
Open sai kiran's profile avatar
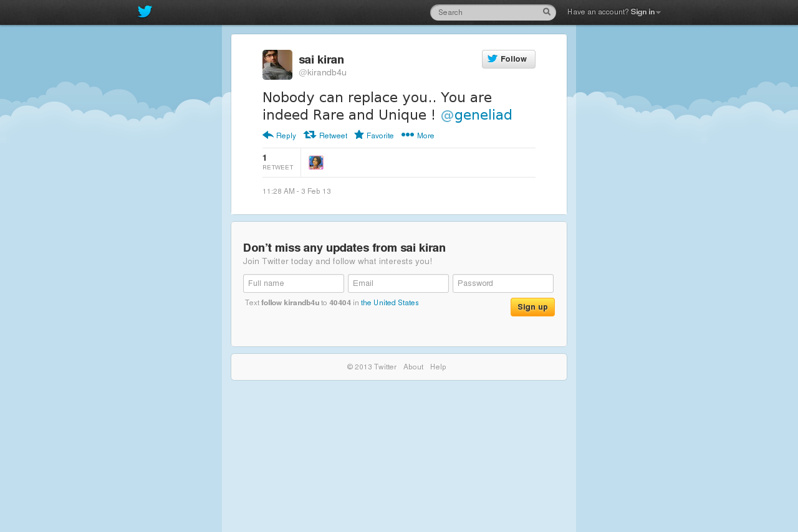277,65
